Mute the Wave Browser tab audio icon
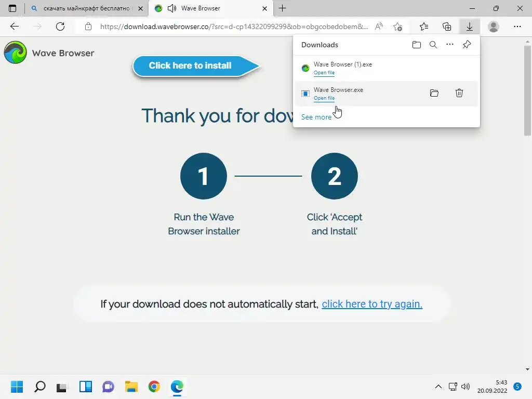The image size is (532, 399). pyautogui.click(x=172, y=8)
